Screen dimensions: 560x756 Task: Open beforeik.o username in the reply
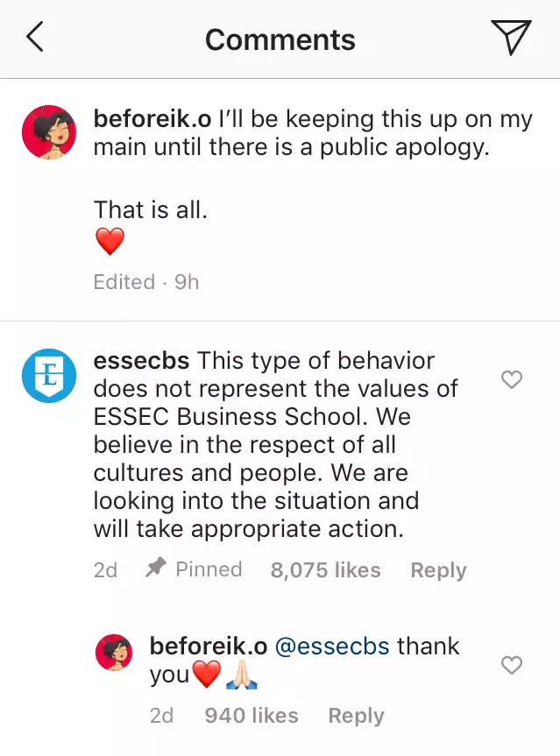[x=208, y=646]
